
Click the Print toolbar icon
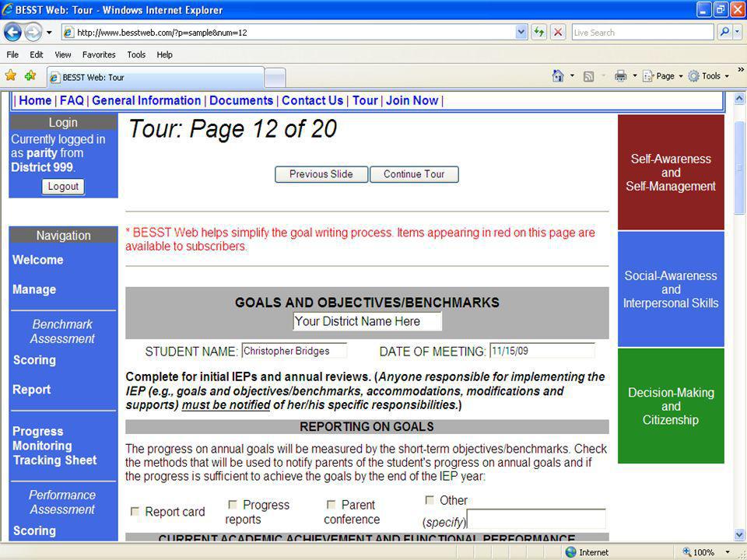pyautogui.click(x=620, y=76)
